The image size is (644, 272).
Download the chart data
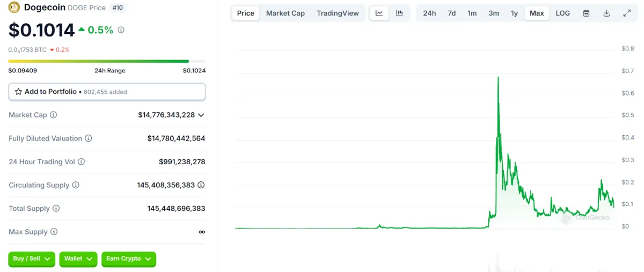[606, 13]
